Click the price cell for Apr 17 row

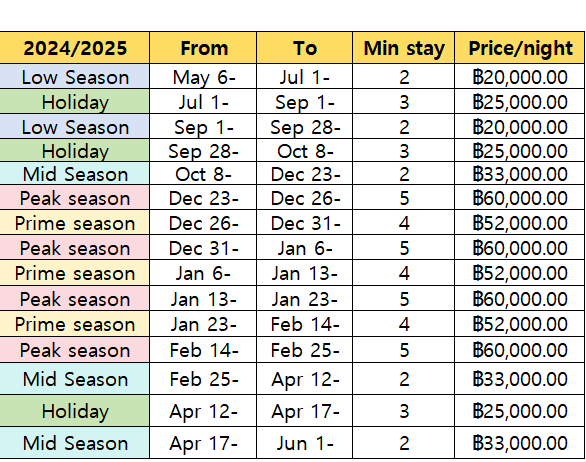click(520, 443)
